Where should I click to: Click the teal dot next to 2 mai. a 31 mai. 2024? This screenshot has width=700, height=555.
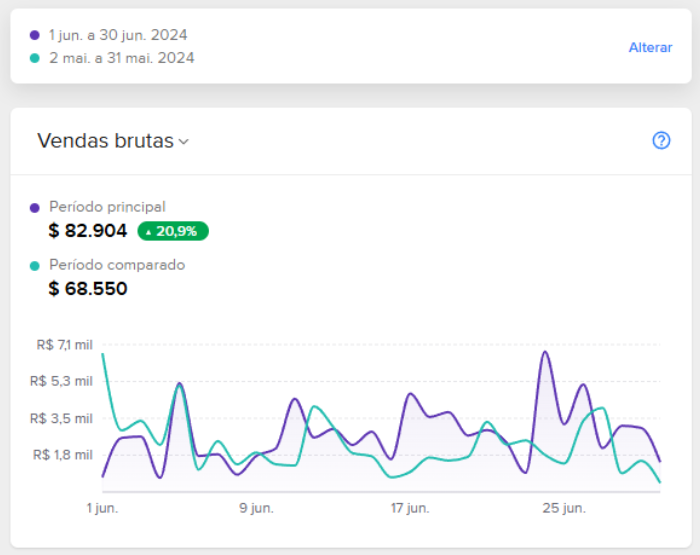tap(34, 58)
